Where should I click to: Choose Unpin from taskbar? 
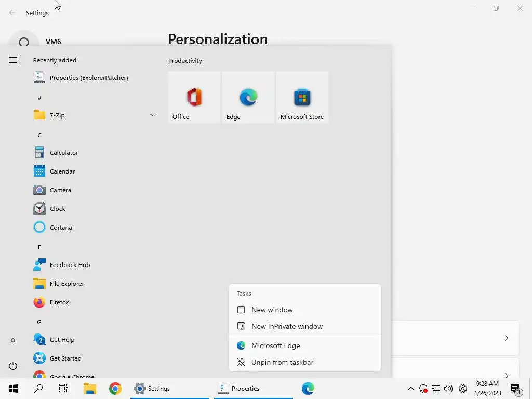[x=304, y=362]
